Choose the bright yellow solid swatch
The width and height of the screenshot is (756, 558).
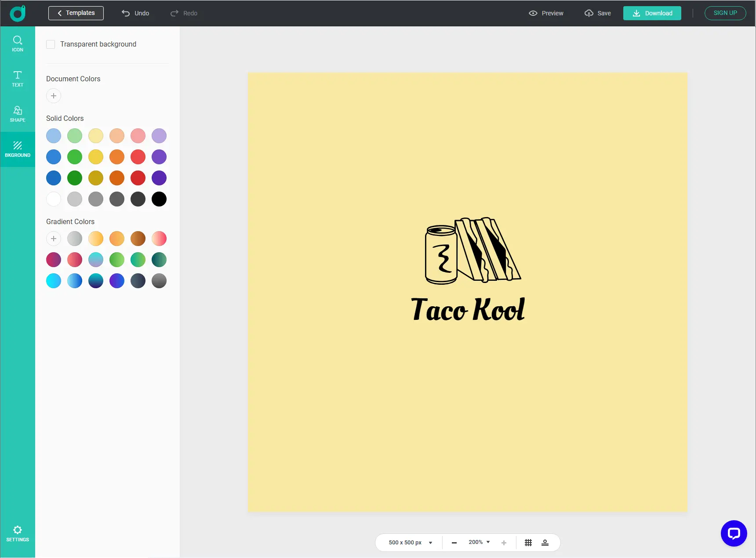click(x=96, y=157)
